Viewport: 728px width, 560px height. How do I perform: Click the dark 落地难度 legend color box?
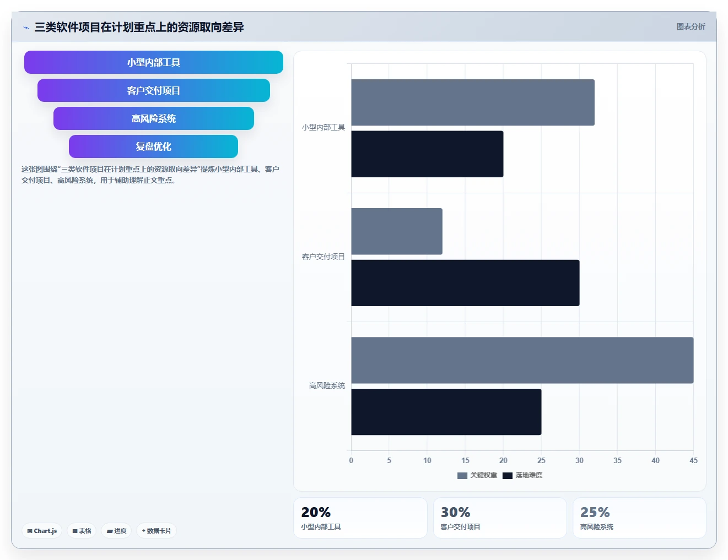[508, 476]
